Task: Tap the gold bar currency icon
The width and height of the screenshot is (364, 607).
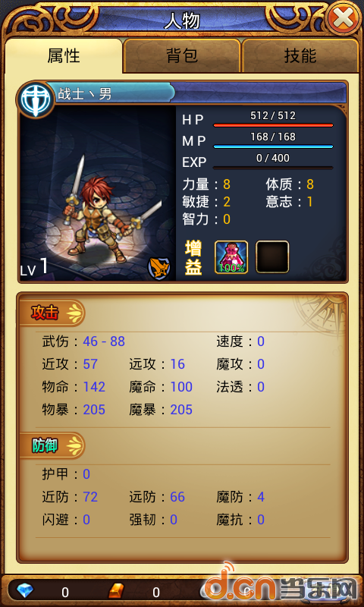Action: tap(116, 591)
